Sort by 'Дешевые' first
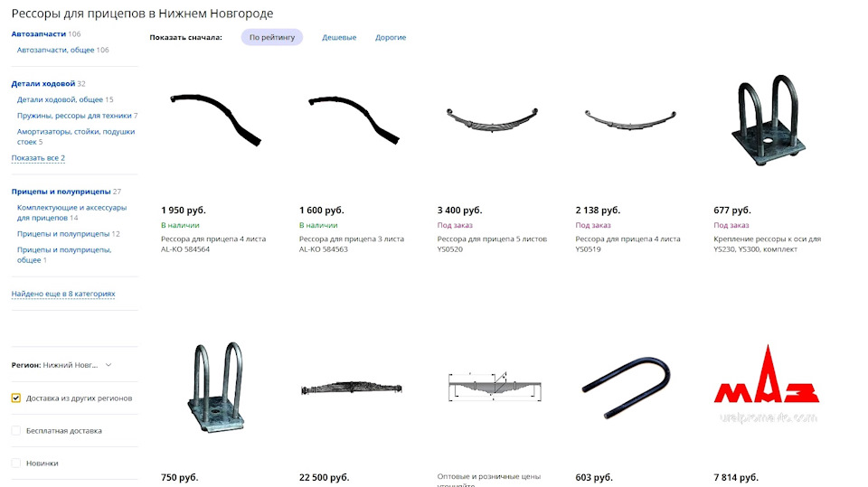Image resolution: width=868 pixels, height=487 pixels. (x=339, y=37)
